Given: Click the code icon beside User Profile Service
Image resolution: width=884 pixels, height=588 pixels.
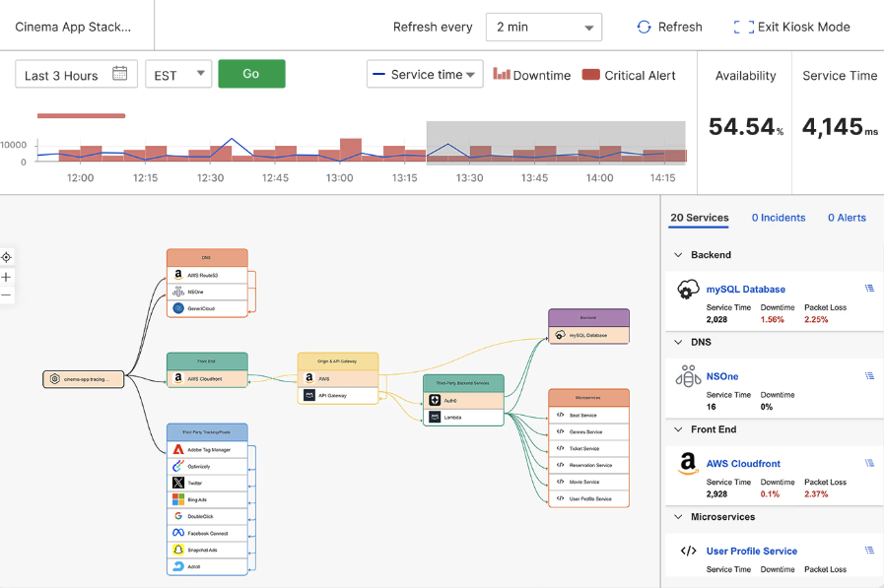Looking at the screenshot, I should click(688, 551).
